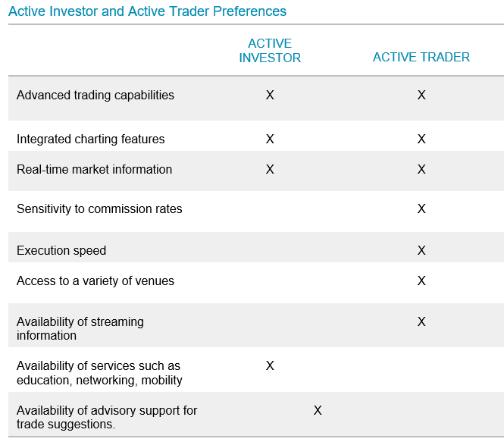Viewport: 504px width, 442px height.
Task: Click Active Trader X for Advanced trading capabilities
Action: click(421, 96)
